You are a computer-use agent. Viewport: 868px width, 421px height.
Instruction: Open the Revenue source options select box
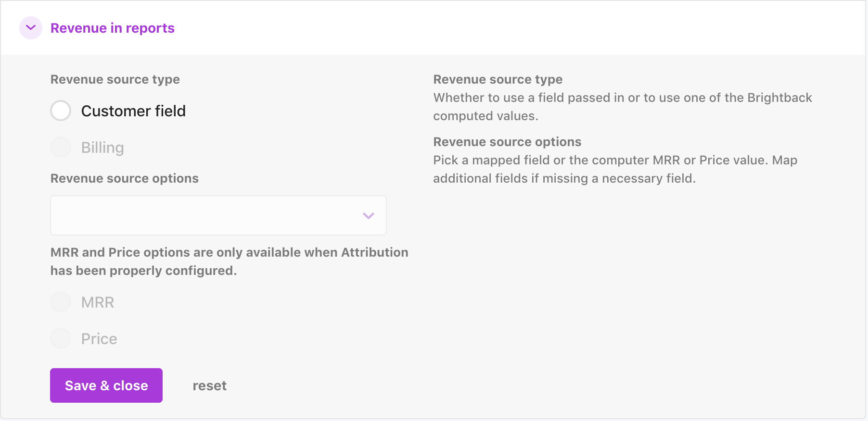click(x=207, y=215)
